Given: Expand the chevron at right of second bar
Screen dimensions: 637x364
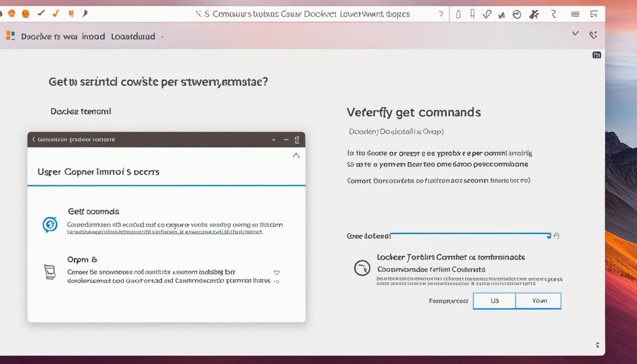Looking at the screenshot, I should [575, 34].
